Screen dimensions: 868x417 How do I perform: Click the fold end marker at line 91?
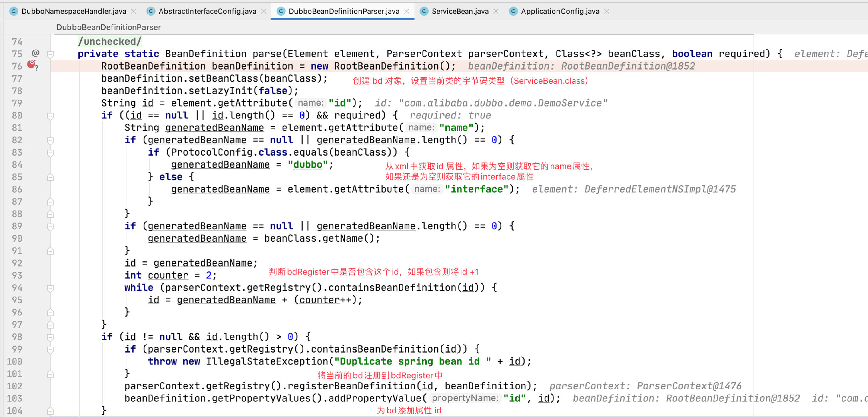[x=50, y=251]
